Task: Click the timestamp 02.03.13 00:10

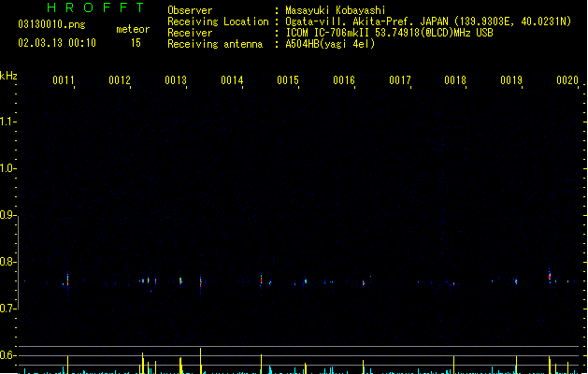Action: (x=57, y=43)
